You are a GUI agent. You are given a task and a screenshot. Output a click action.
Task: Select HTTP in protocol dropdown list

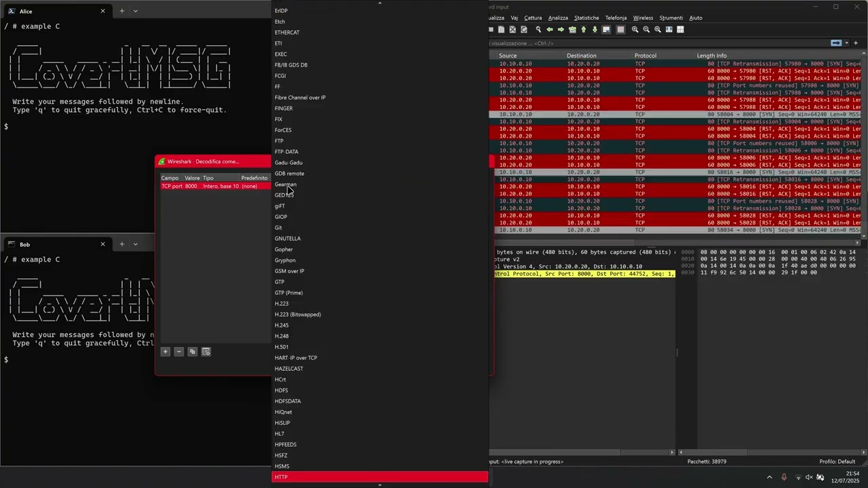tap(380, 477)
